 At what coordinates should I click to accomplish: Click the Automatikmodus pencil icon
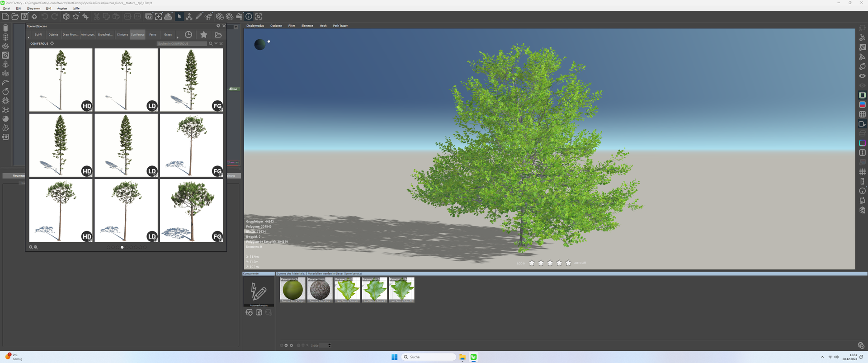[x=259, y=291]
